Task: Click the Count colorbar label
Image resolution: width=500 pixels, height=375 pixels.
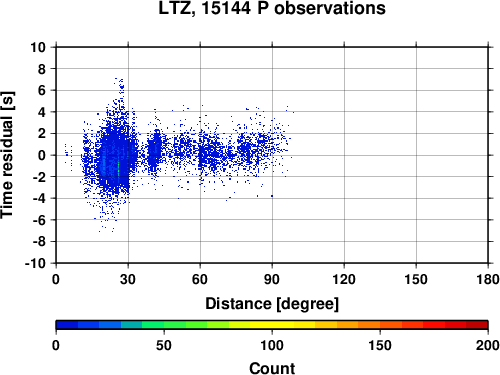Action: click(x=272, y=368)
